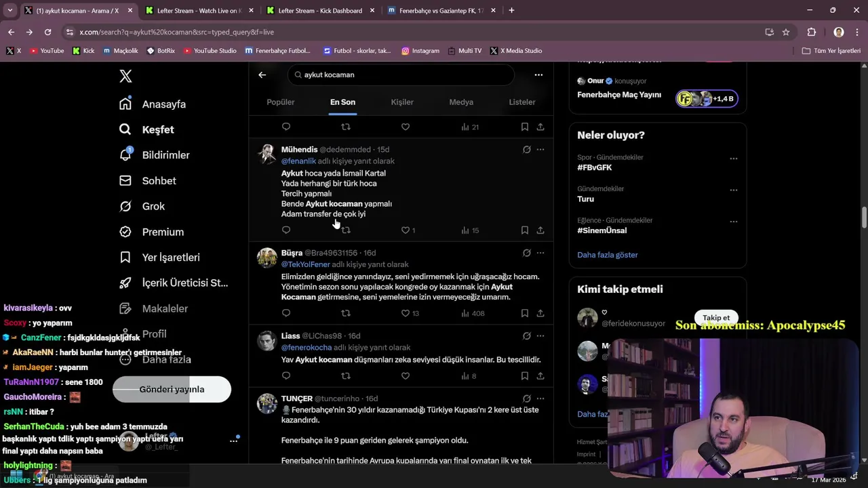Open more options for Turu trend
The width and height of the screenshot is (868, 488).
(x=733, y=190)
